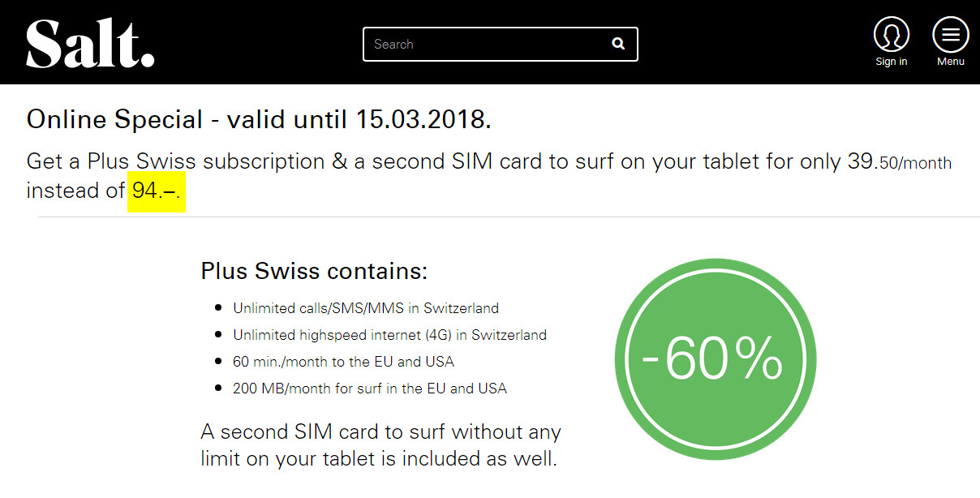Click the "Menu" text label
This screenshot has height=498, width=980.
click(950, 62)
